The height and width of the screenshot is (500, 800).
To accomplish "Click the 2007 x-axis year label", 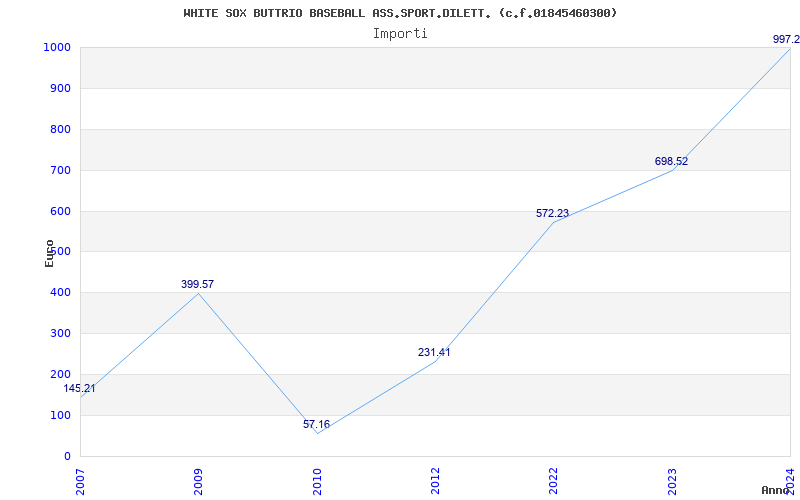I will pyautogui.click(x=80, y=481).
